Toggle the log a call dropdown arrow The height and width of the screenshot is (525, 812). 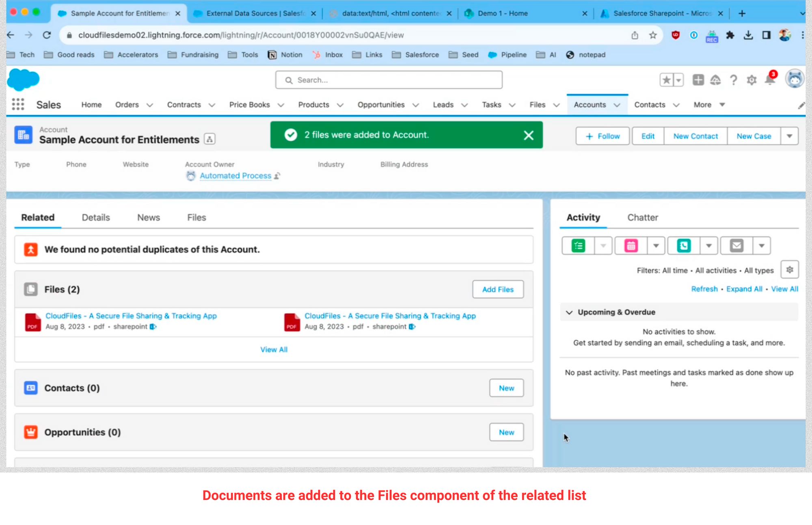click(708, 245)
